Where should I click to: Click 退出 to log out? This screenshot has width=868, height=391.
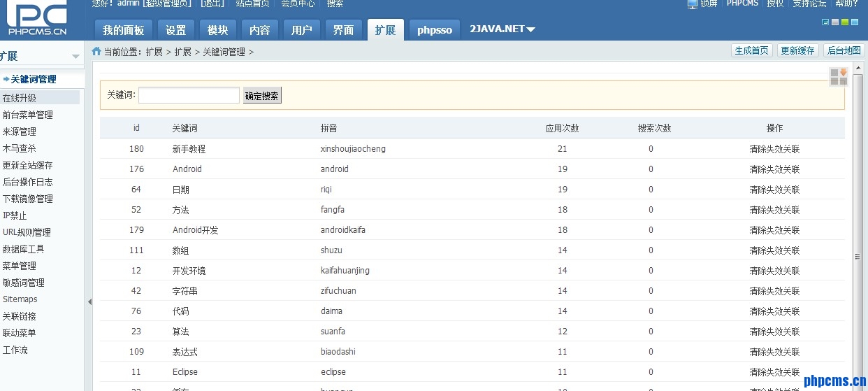pyautogui.click(x=212, y=3)
